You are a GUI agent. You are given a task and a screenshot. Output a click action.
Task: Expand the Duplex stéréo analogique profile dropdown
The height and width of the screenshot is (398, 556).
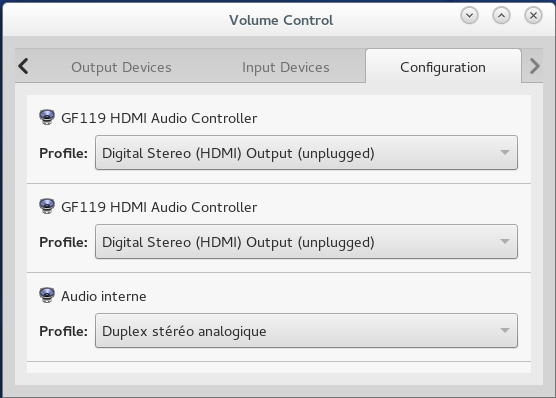coord(306,331)
